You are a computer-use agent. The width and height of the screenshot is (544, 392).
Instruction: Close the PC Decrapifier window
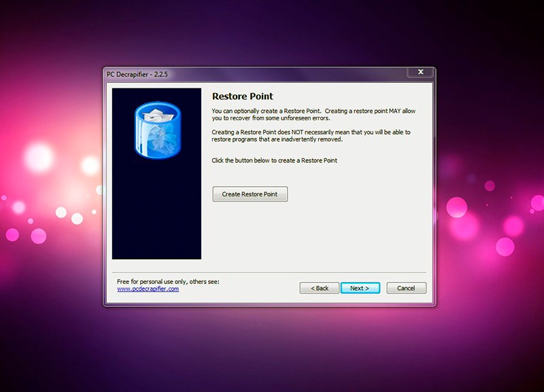420,72
